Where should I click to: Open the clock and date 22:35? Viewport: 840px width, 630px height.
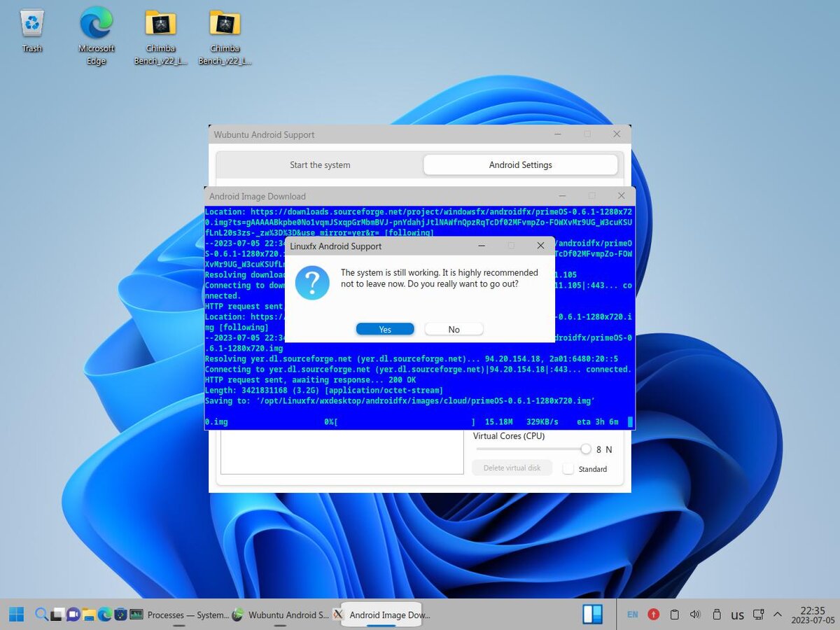[813, 615]
